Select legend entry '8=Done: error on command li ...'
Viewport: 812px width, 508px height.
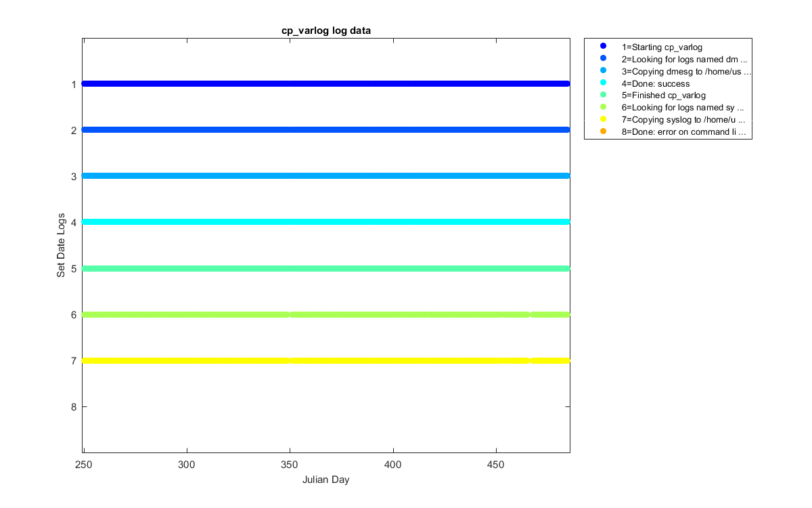pos(684,132)
